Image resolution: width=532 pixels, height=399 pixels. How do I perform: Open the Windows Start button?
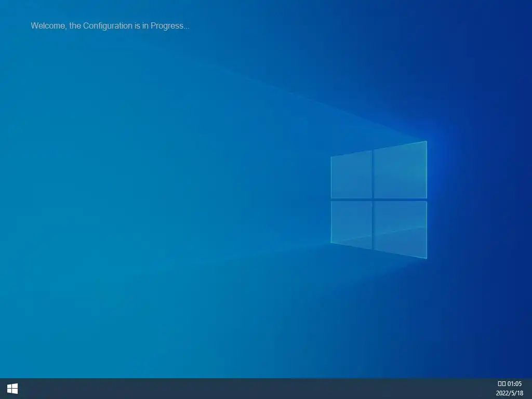(12, 389)
